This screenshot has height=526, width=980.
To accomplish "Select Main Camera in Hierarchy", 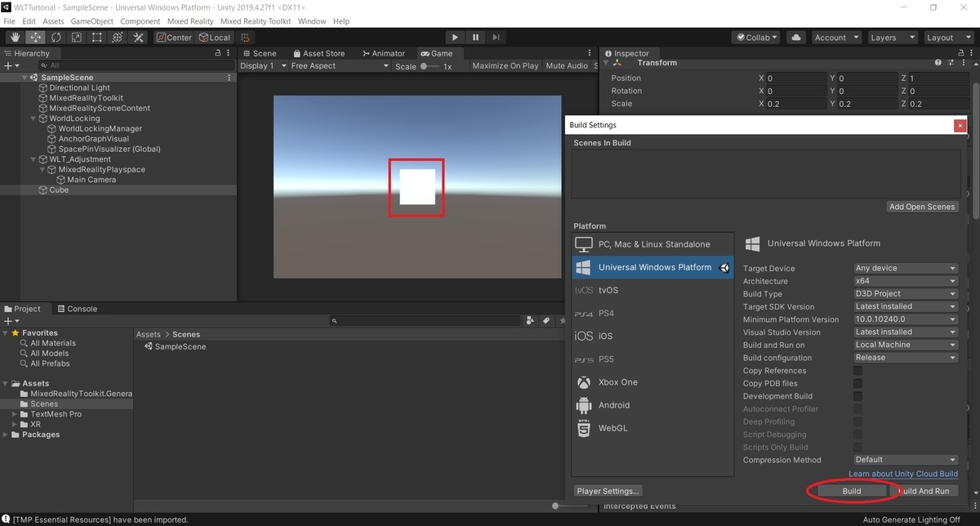I will 91,180.
